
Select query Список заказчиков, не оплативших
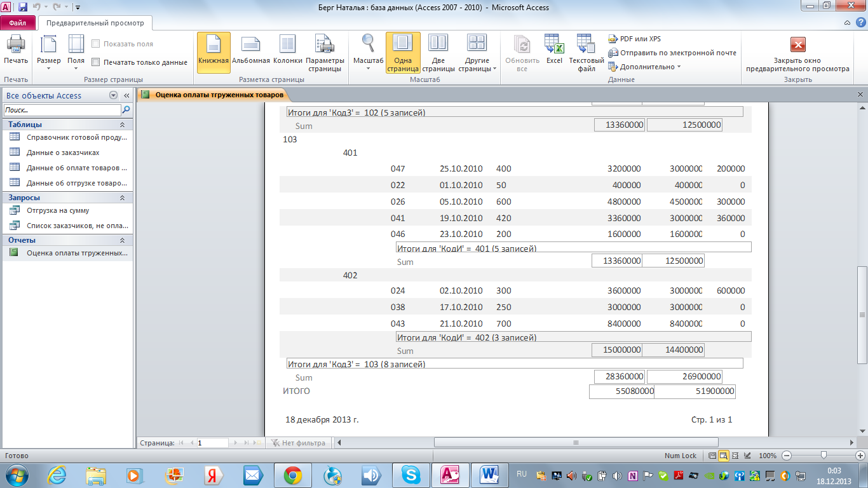click(x=68, y=225)
